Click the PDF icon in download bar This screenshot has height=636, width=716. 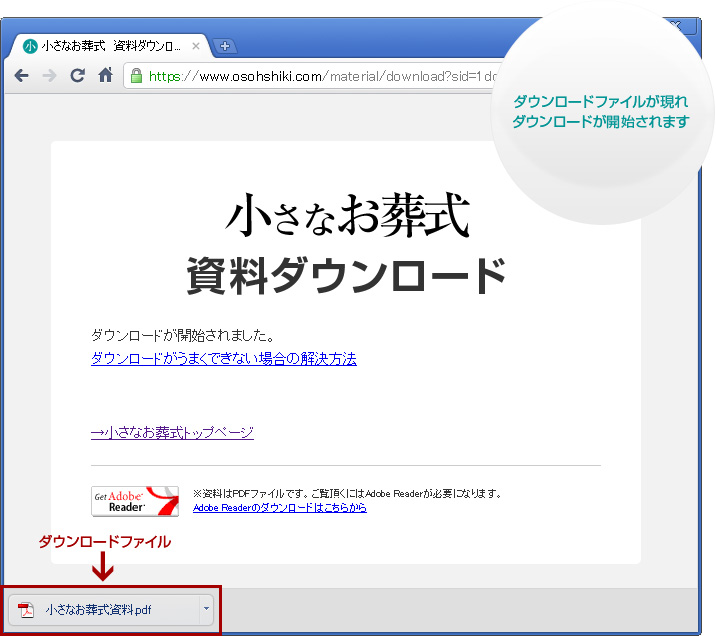pyautogui.click(x=26, y=610)
